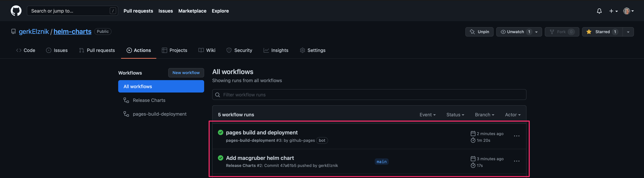The width and height of the screenshot is (644, 178).
Task: Open the more menu for pages build run
Action: point(517,136)
